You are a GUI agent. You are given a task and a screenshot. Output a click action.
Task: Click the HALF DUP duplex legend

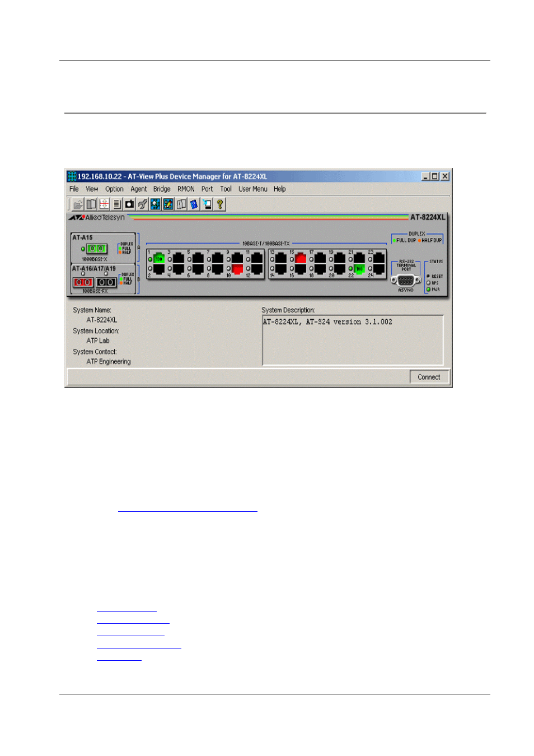pyautogui.click(x=430, y=240)
